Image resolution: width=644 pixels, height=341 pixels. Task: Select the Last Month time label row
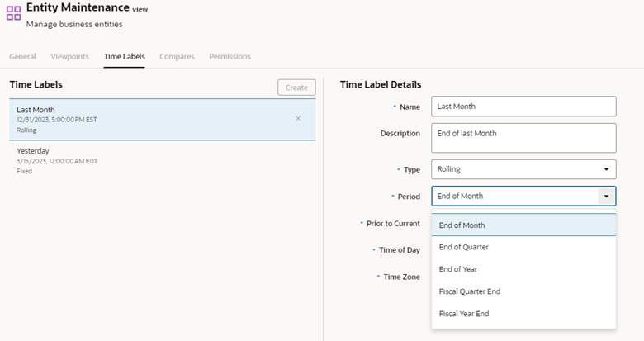[x=163, y=120]
